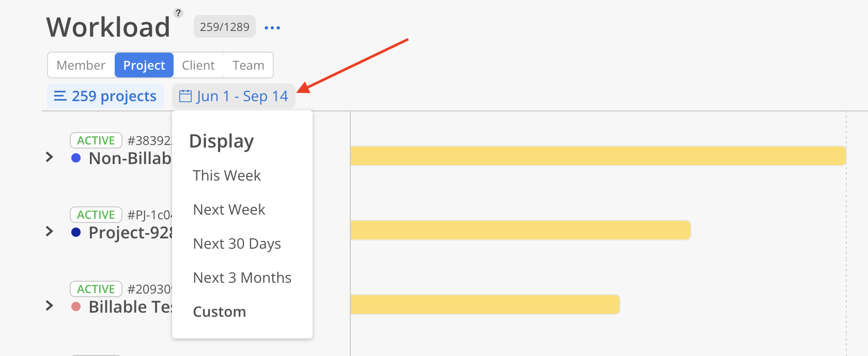Click the Billable project pink dot
Image resolution: width=868 pixels, height=356 pixels.
point(76,306)
